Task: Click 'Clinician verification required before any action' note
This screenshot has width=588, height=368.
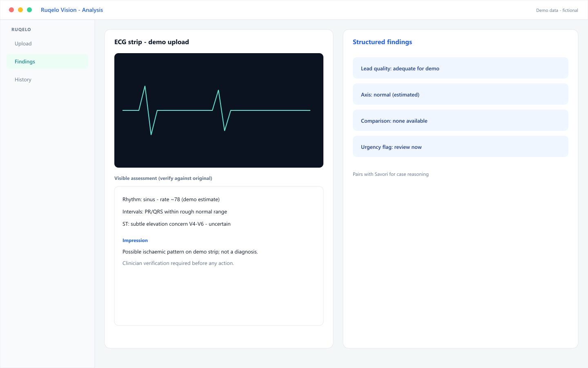Action: [178, 263]
